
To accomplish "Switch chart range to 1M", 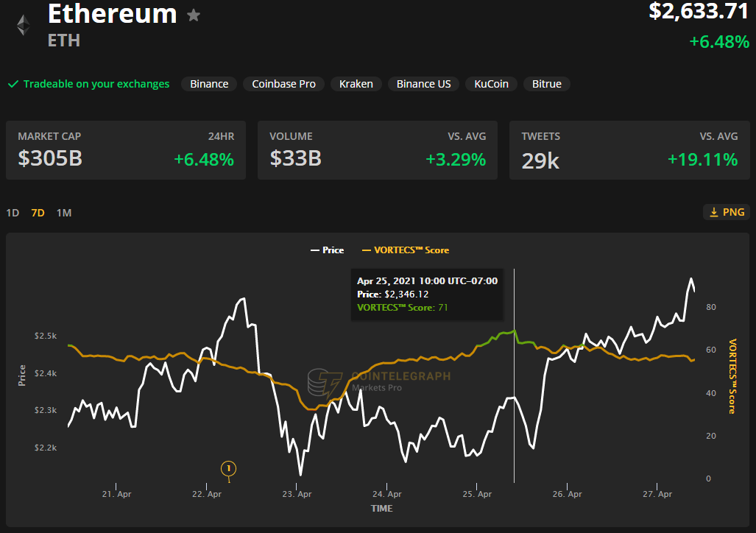I will (x=63, y=213).
